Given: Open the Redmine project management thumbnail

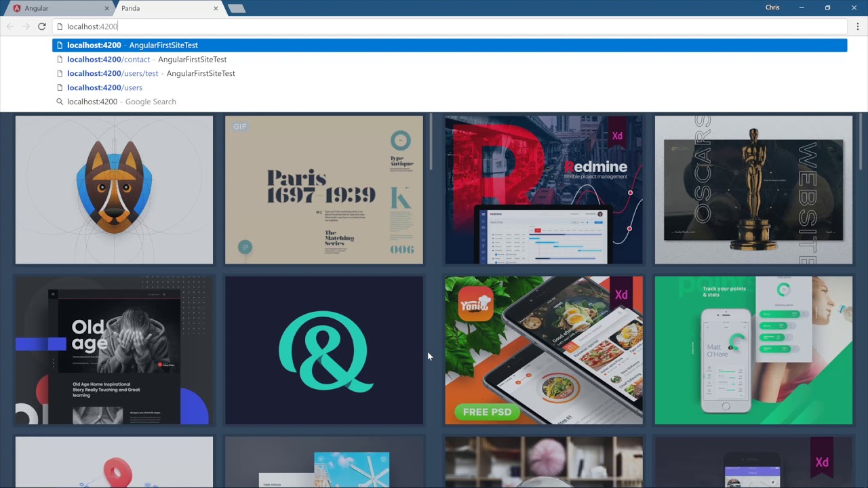Looking at the screenshot, I should coord(544,190).
